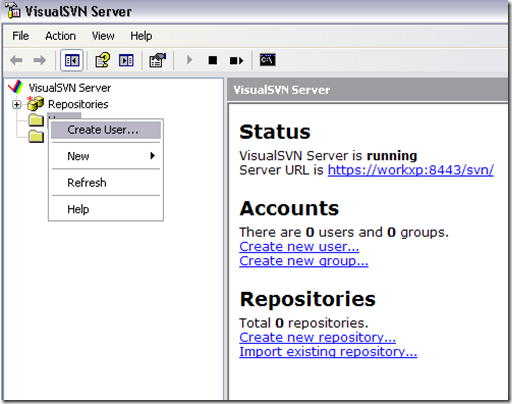Click the bottom folder icon in tree

(36, 136)
